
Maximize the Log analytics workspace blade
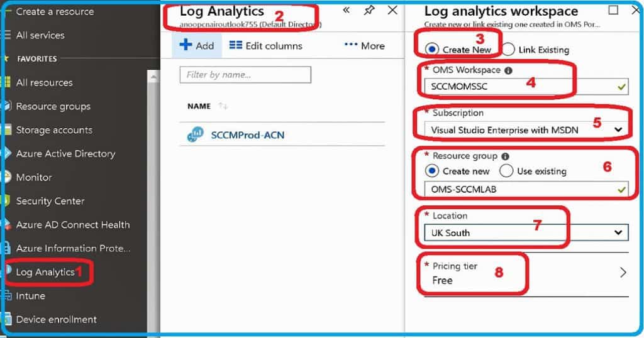[x=613, y=10]
